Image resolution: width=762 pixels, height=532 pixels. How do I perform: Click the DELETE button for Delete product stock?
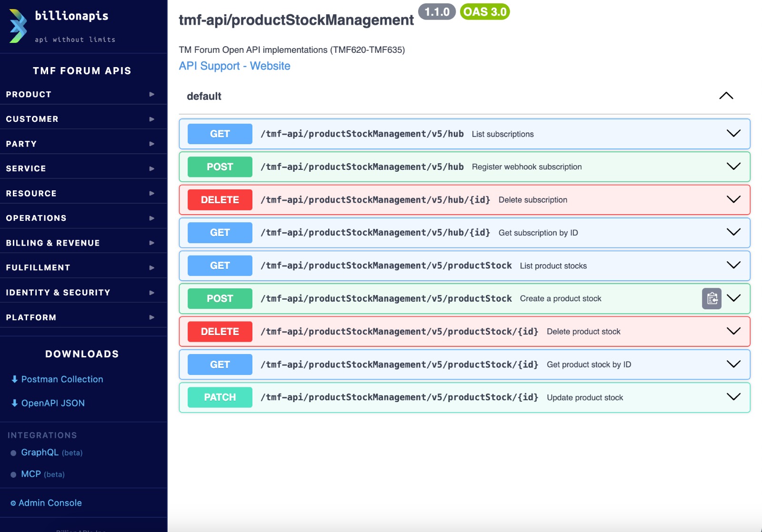[x=220, y=331]
